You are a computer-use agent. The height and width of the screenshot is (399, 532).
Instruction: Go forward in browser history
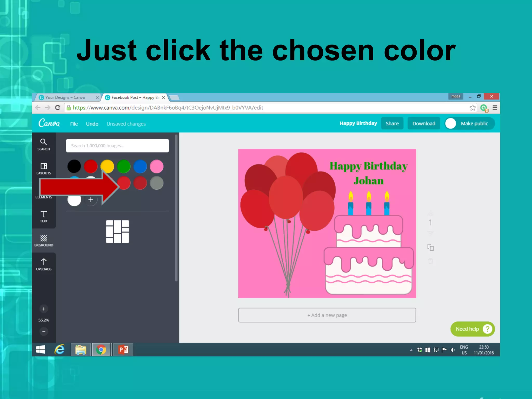click(48, 108)
